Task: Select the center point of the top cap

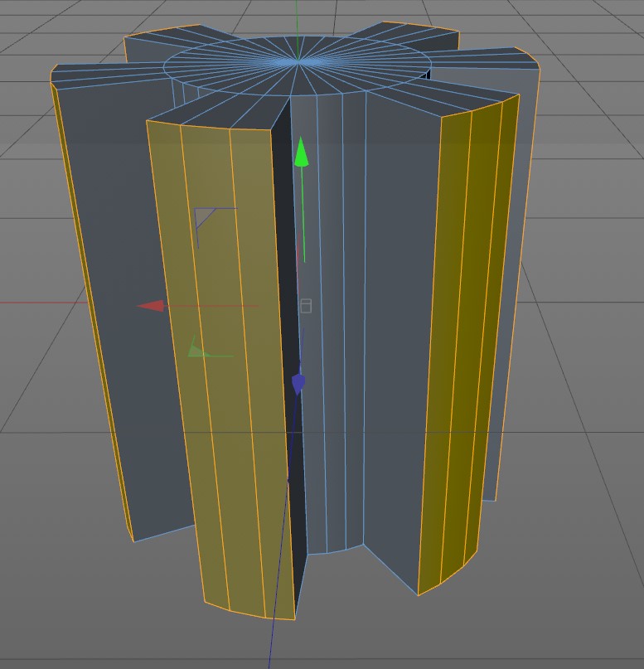Action: [x=298, y=62]
